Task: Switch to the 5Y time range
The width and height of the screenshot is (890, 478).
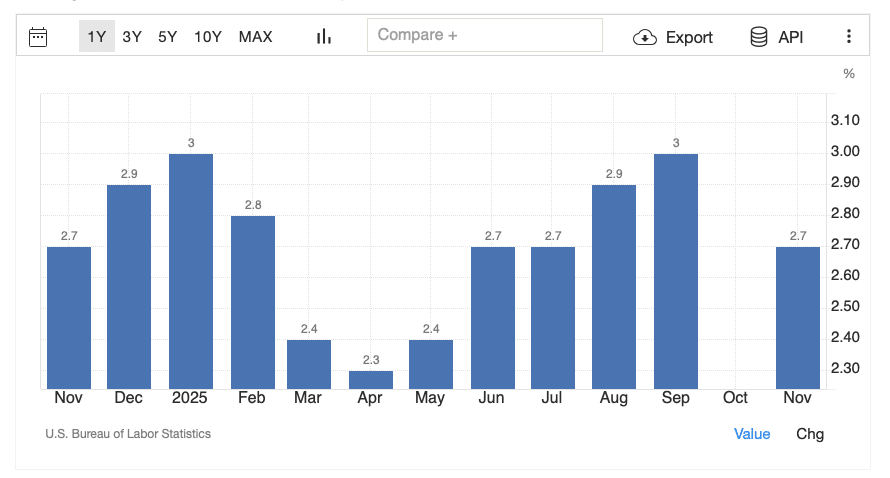Action: (x=167, y=37)
